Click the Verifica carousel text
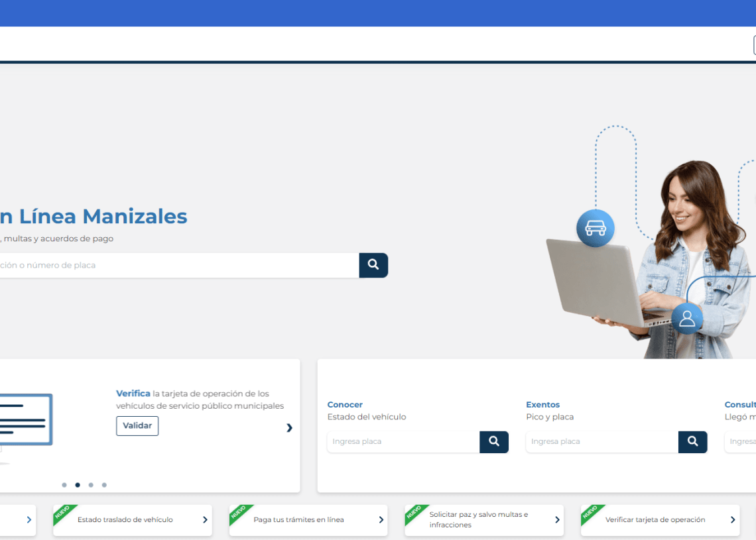Viewport: 756px width, 540px height. pos(200,400)
